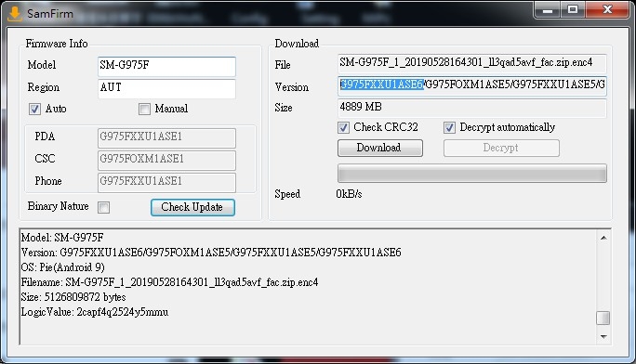The image size is (636, 364).
Task: Click the Check Update button
Action: pos(192,207)
